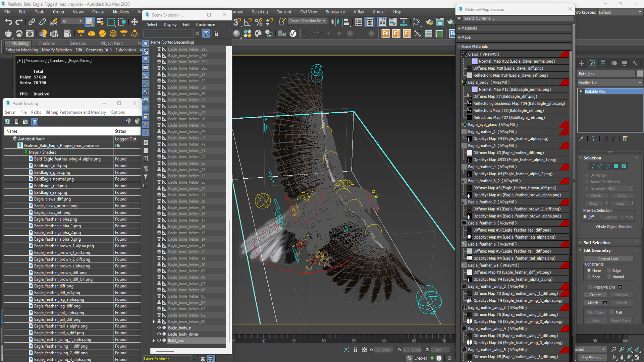The image size is (644, 362).
Task: Open the V-Ray menu
Action: pos(359,12)
